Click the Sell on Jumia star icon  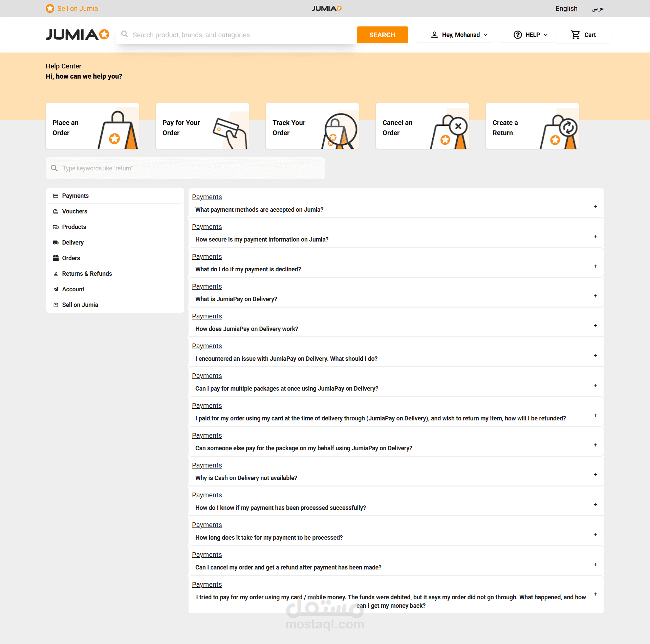pos(50,8)
